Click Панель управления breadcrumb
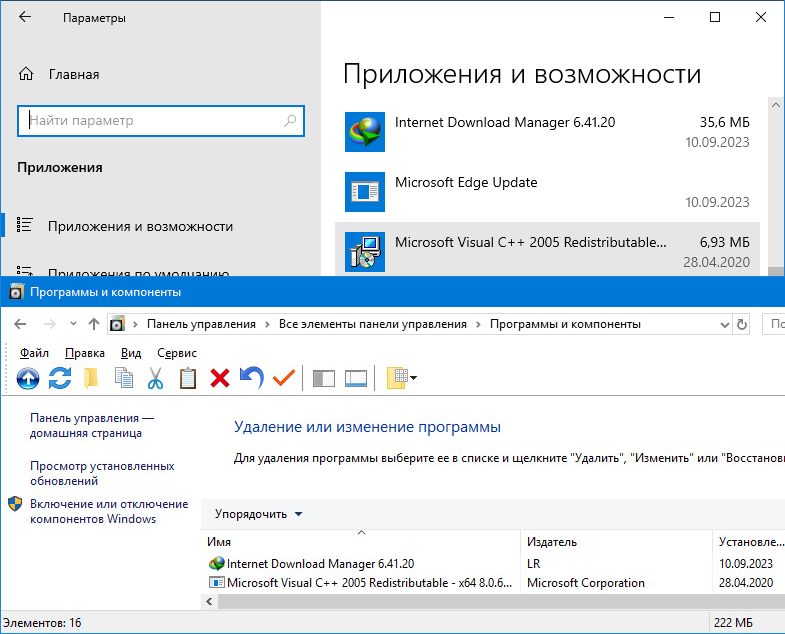Viewport: 785px width, 634px height. coord(201,324)
